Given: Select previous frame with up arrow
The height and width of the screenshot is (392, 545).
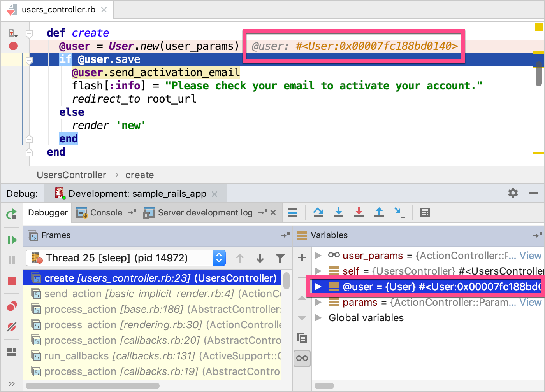Looking at the screenshot, I should 240,258.
